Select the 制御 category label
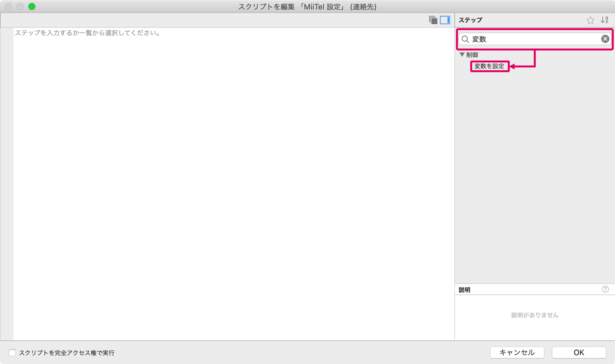 coord(472,55)
